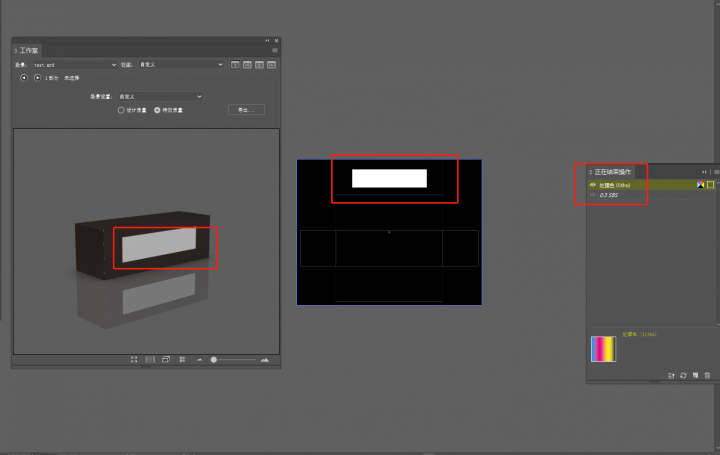Open the 视图 dropdown set to 自定义

click(x=180, y=65)
